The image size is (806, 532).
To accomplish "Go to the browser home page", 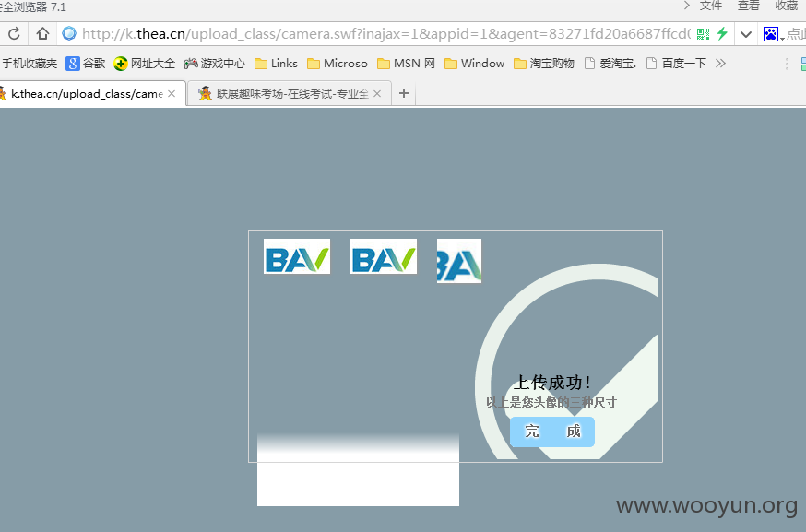I will tap(42, 34).
